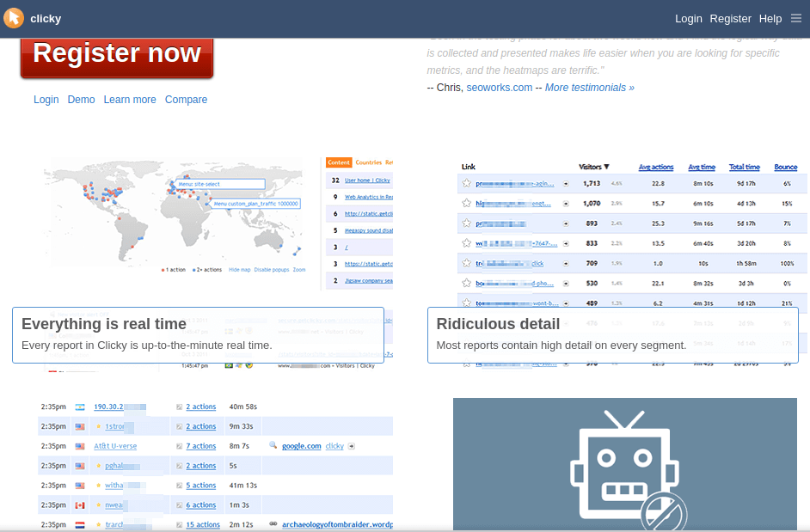
Task: Click the Clicky orange logo icon
Action: pyautogui.click(x=14, y=18)
